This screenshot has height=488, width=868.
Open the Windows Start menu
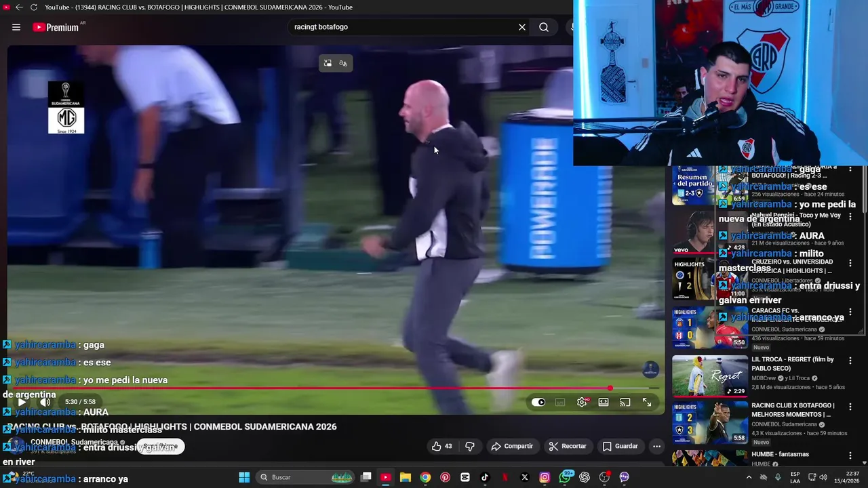click(x=244, y=477)
